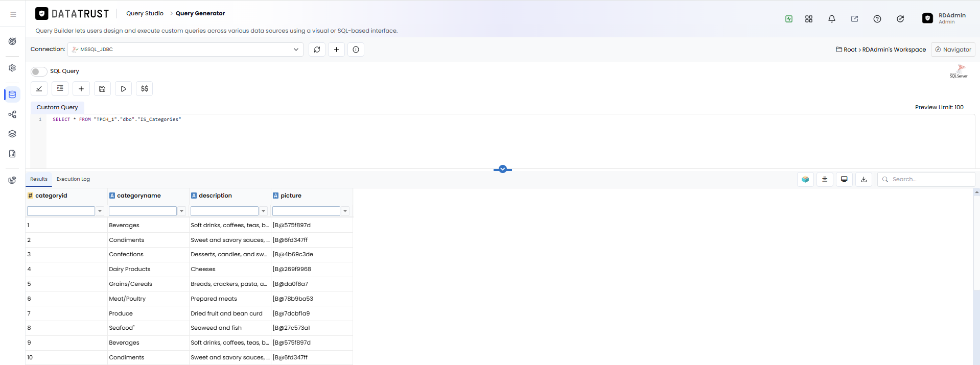Click the align-center icon in results toolbar
The width and height of the screenshot is (980, 365).
coord(825,179)
